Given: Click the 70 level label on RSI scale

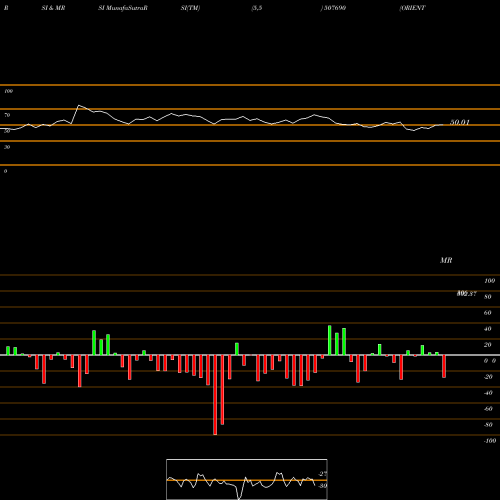Looking at the screenshot, I should (x=7, y=115).
